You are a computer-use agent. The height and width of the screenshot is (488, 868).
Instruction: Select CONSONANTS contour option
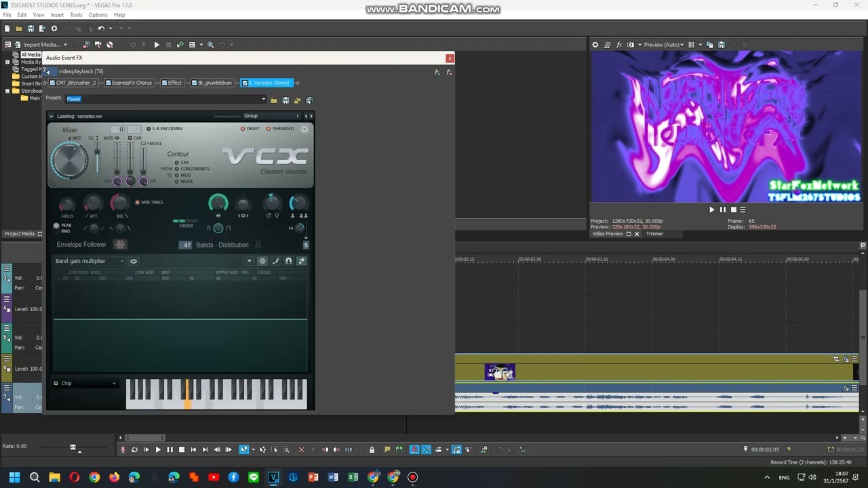pos(192,169)
